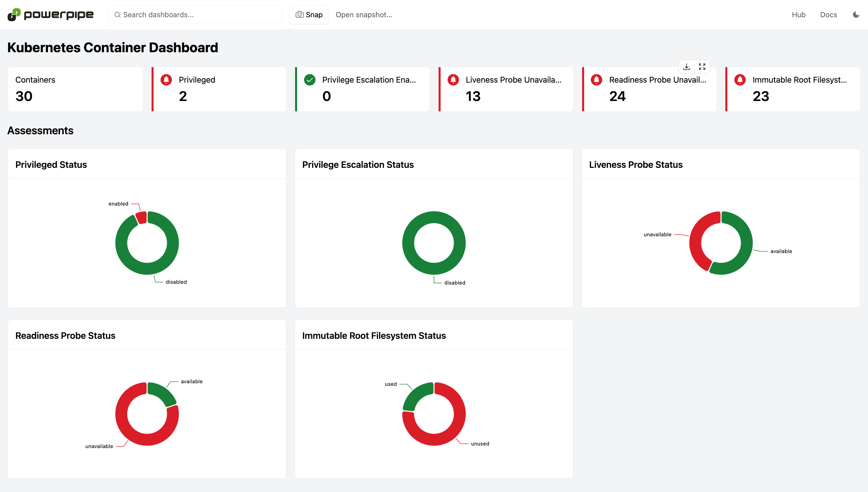The image size is (868, 492).
Task: Click the Privileged alert bell icon
Action: coord(166,80)
